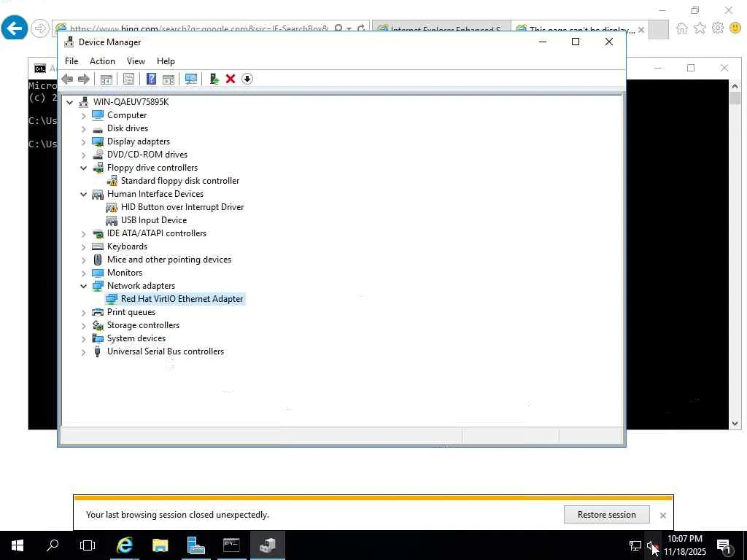Select Red Hat VirtIO Ethernet Adapter
Viewport: 747px width, 560px height.
[x=182, y=299]
